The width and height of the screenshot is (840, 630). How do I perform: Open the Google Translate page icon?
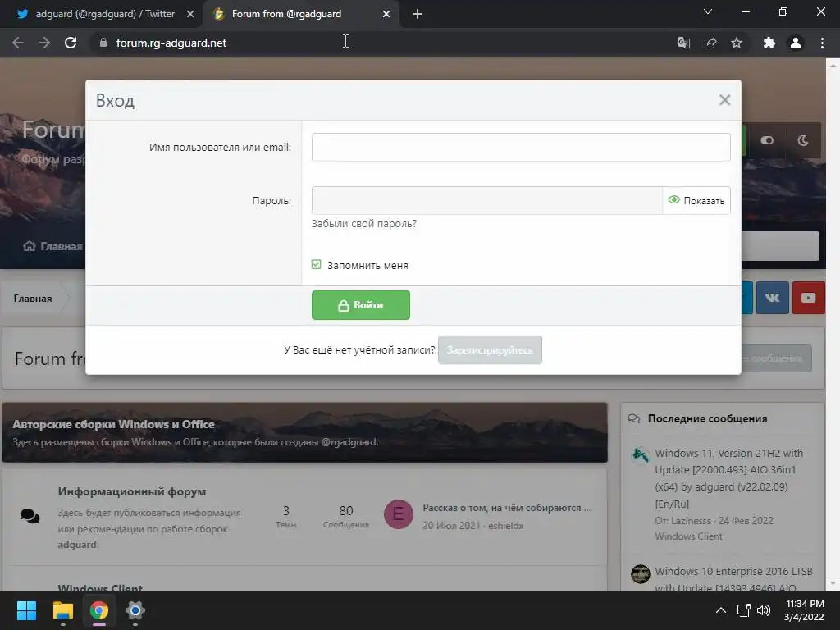[x=683, y=43]
